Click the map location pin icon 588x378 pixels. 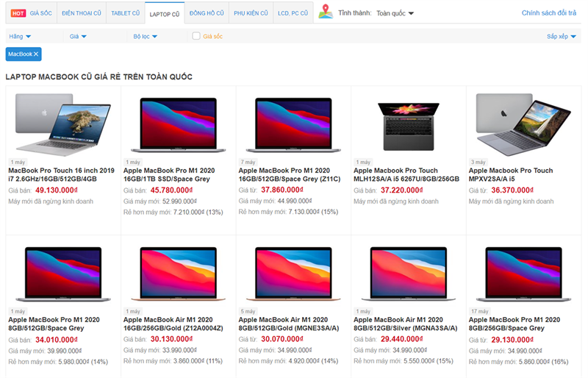point(326,12)
